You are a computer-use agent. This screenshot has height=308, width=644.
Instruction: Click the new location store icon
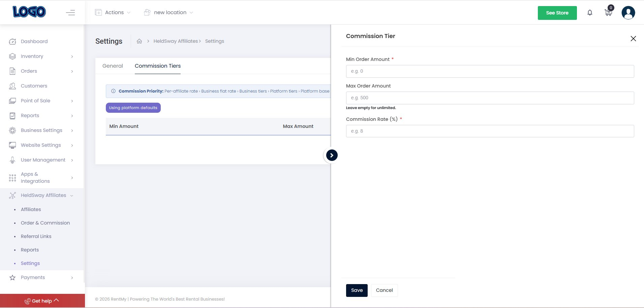coord(147,12)
